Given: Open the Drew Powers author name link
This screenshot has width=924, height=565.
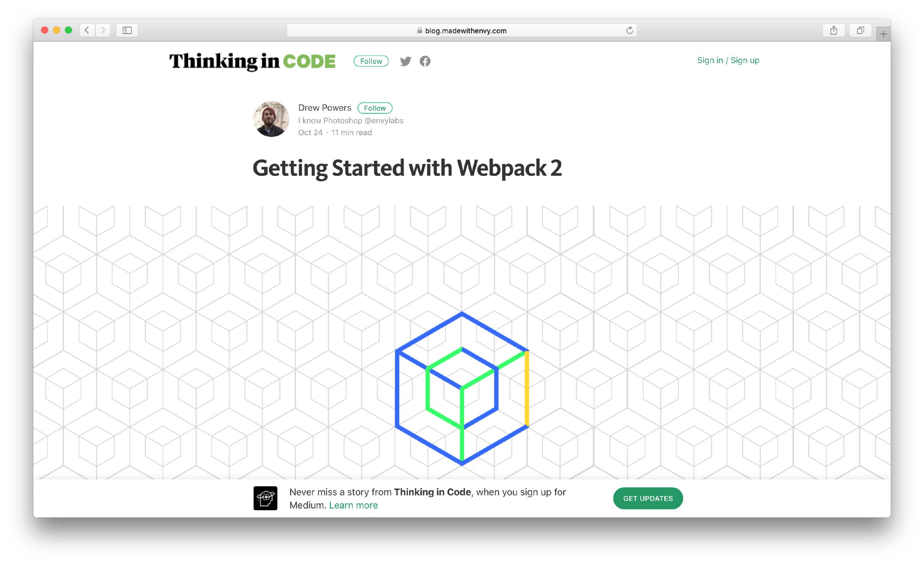Looking at the screenshot, I should [x=324, y=108].
